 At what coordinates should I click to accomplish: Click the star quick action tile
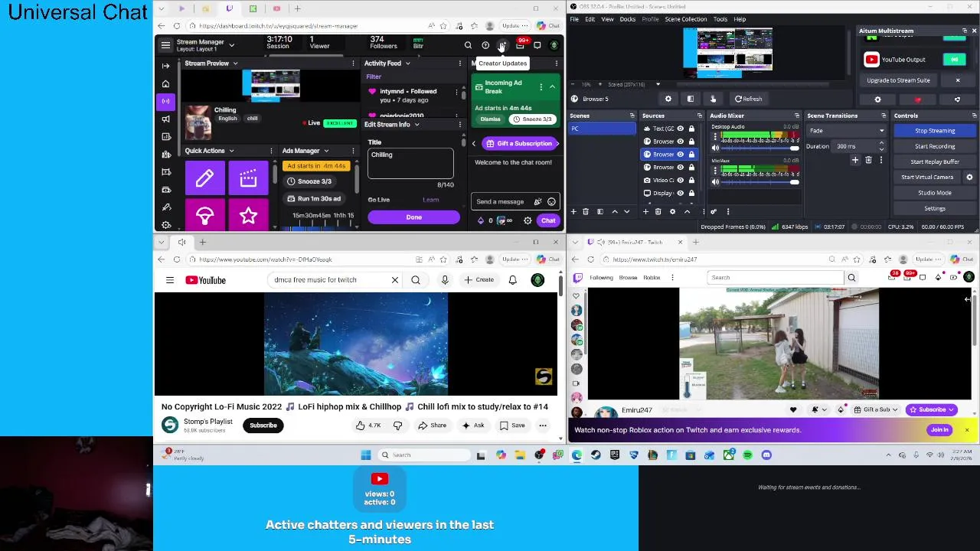tap(248, 216)
